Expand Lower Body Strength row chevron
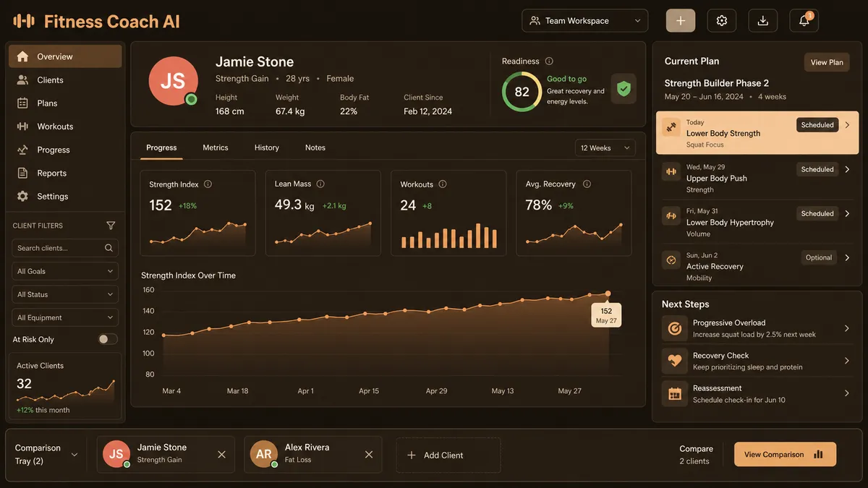The width and height of the screenshot is (868, 488). [848, 125]
